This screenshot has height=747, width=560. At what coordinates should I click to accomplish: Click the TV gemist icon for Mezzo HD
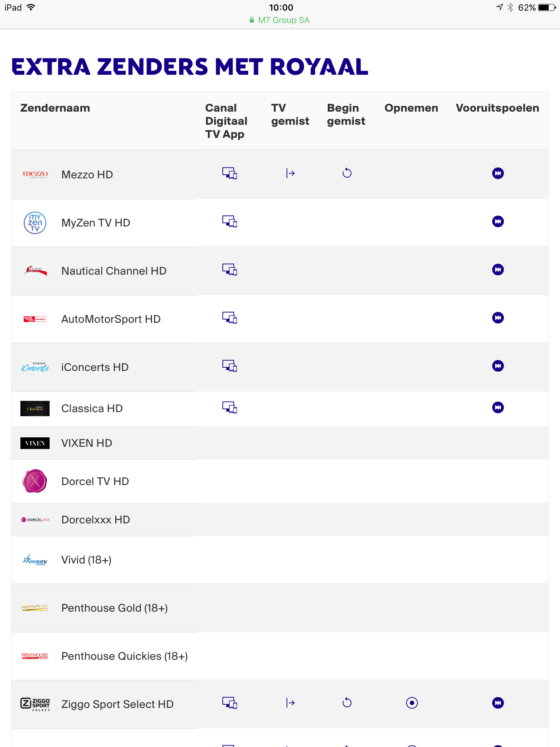[291, 173]
